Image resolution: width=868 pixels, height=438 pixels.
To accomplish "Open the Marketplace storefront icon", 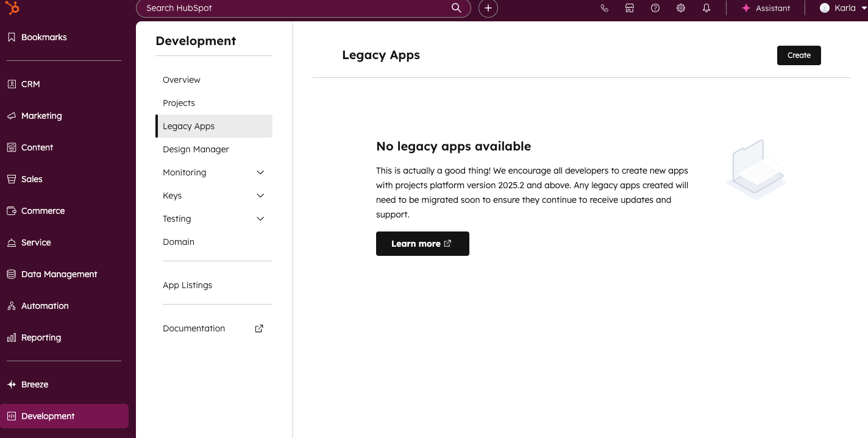I will [x=630, y=8].
